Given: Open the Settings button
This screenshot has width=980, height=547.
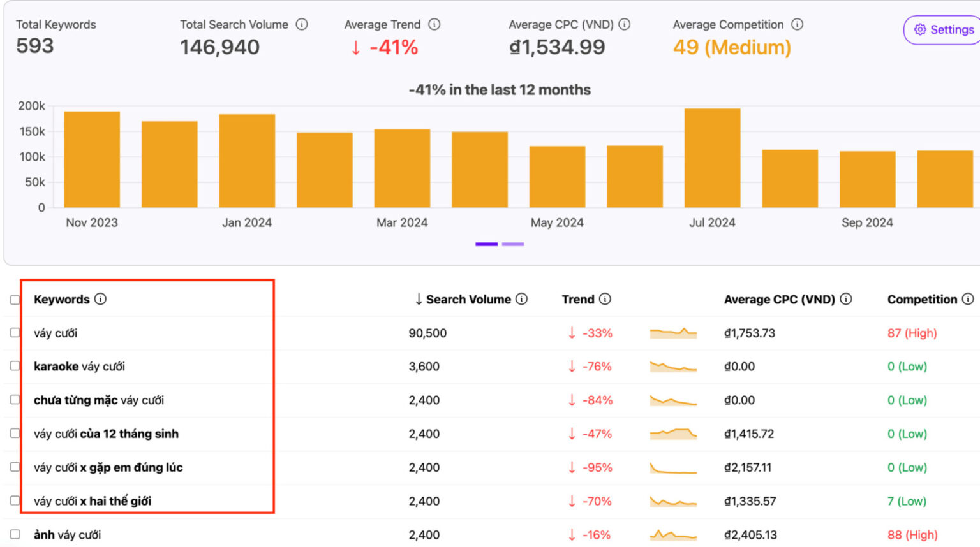Looking at the screenshot, I should click(943, 29).
